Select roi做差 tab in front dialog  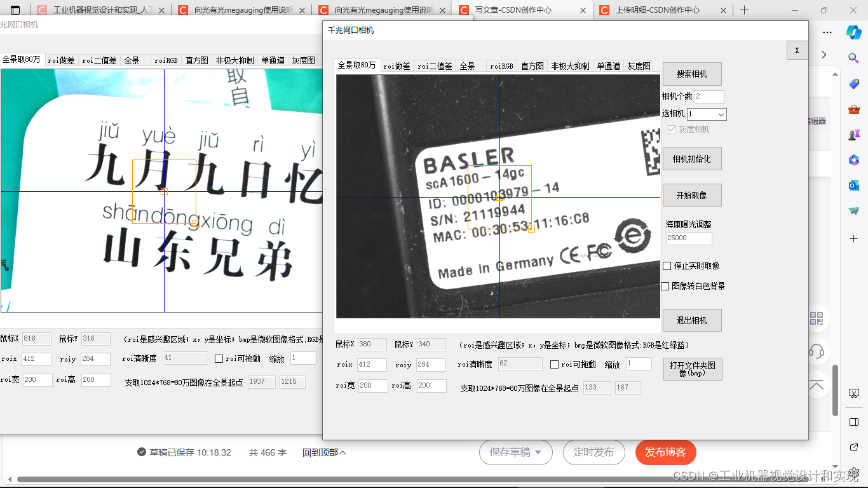[x=397, y=66]
